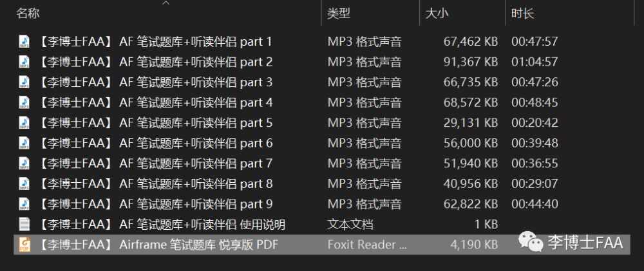The height and width of the screenshot is (271, 644).
Task: Click the MP3 icon of part 1
Action: (24, 41)
